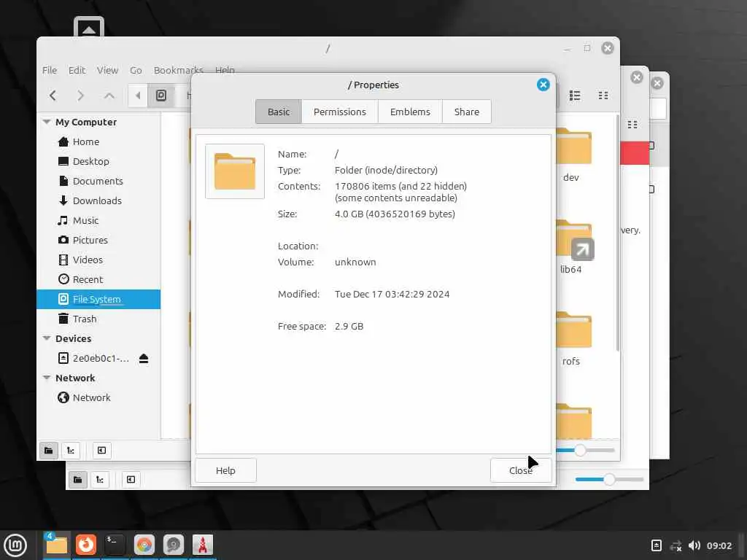The image size is (747, 560).
Task: Open the red rocket app in taskbar
Action: click(x=203, y=545)
